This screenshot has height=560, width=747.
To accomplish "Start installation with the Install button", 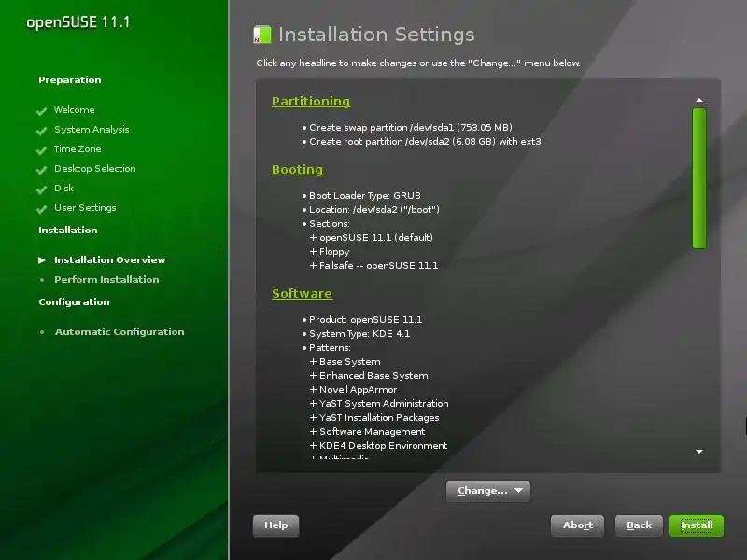I will (x=697, y=525).
